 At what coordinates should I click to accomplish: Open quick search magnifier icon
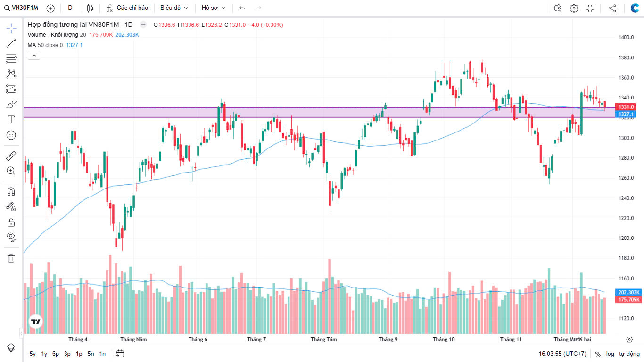click(x=558, y=8)
